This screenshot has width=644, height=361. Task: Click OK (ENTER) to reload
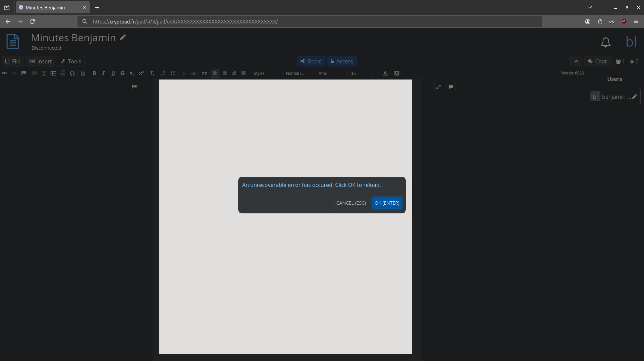click(x=387, y=203)
